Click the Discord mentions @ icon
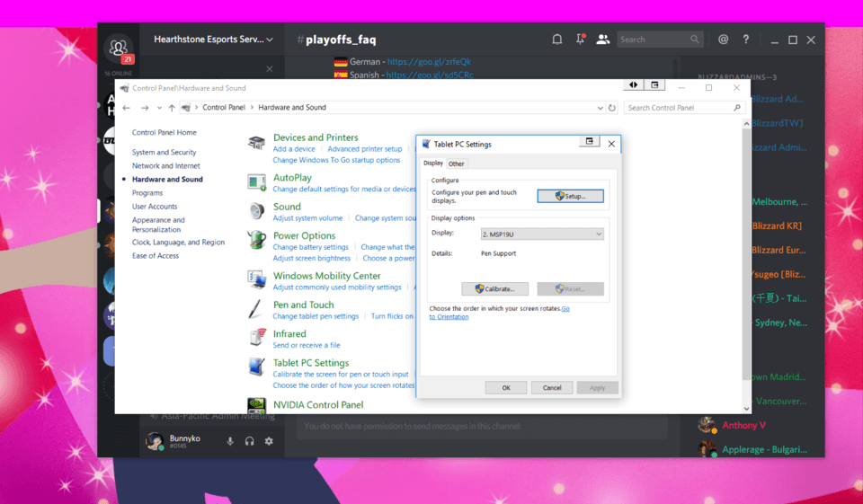This screenshot has width=863, height=504. tap(723, 40)
